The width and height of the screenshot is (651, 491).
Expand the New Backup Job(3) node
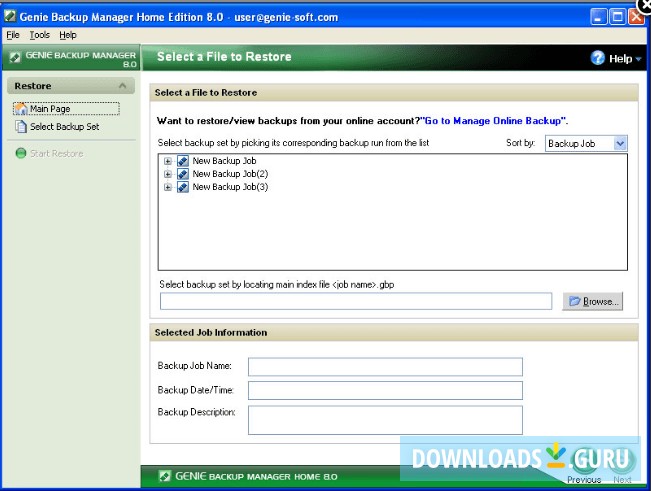(167, 187)
